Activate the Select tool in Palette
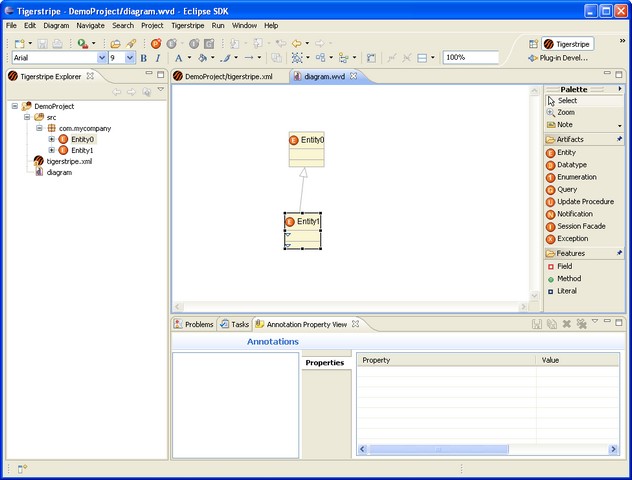 [x=584, y=101]
